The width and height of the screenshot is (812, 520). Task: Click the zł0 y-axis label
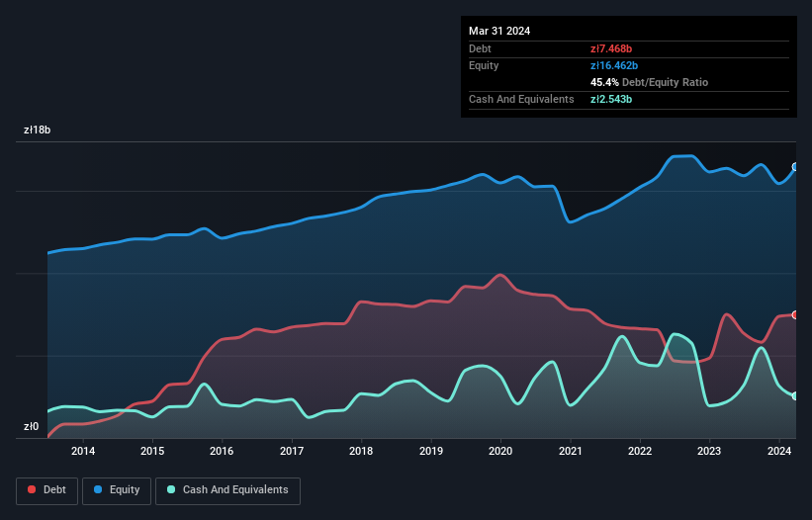[x=31, y=426]
